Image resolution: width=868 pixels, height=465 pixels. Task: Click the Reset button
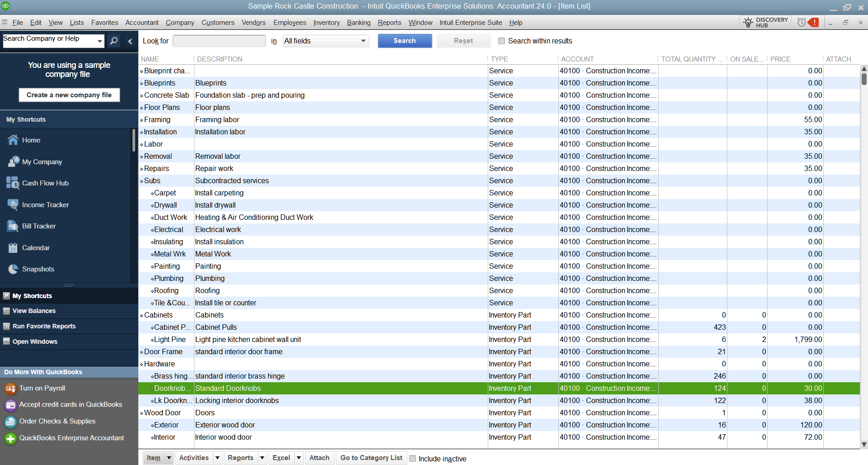(x=463, y=41)
